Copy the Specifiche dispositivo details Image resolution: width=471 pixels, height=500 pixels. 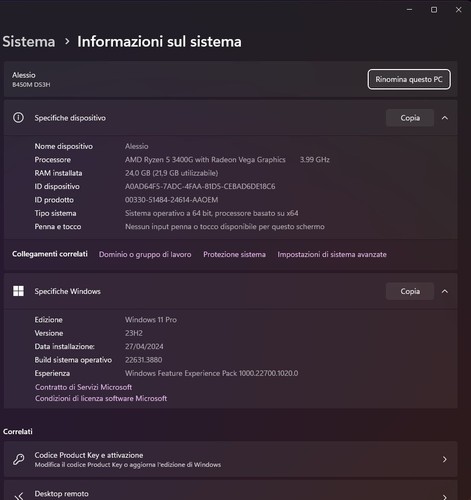coord(410,118)
